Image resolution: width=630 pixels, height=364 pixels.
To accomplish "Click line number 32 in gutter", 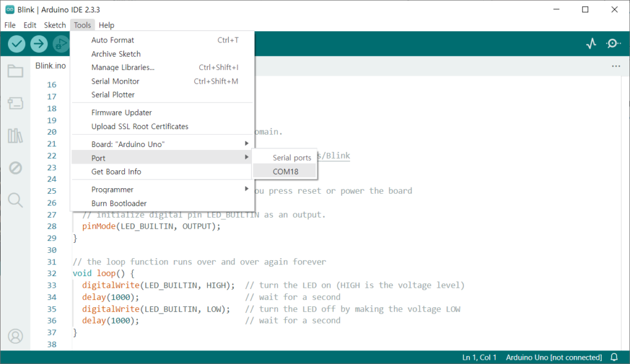I will pyautogui.click(x=52, y=274).
